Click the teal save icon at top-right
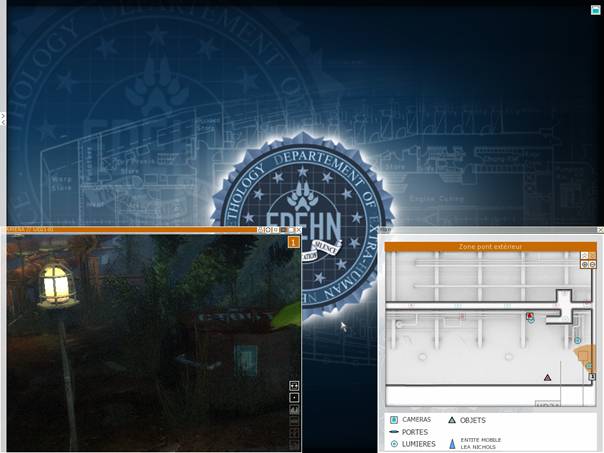This screenshot has height=453, width=604. (596, 10)
